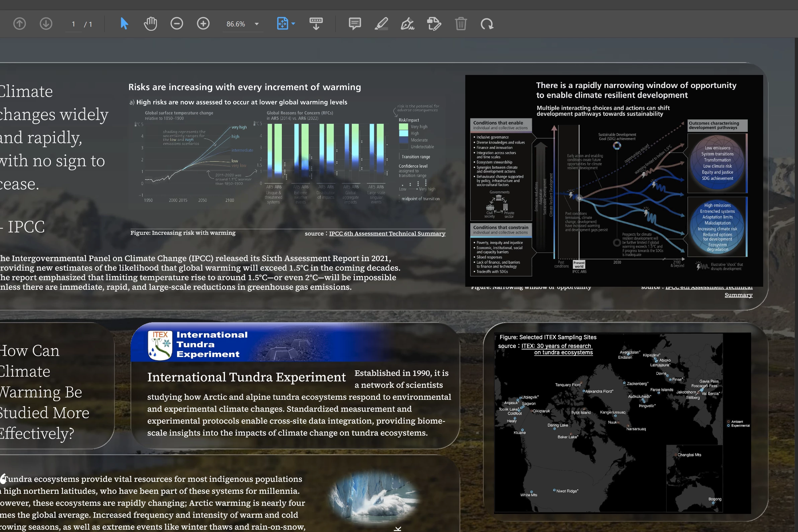Image resolution: width=798 pixels, height=532 pixels.
Task: Go to next page with down arrow
Action: coord(46,24)
